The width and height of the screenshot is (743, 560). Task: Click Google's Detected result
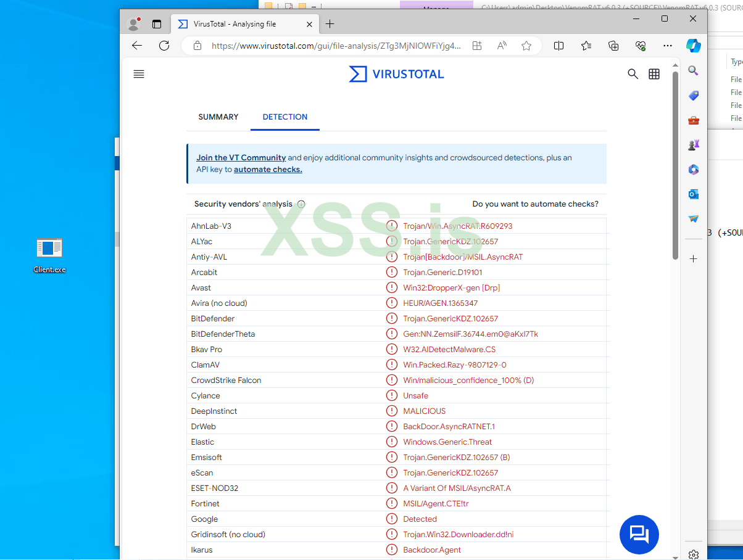(420, 519)
